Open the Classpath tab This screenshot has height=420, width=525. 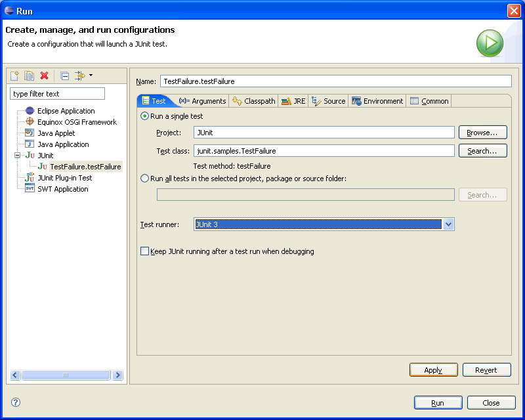253,101
